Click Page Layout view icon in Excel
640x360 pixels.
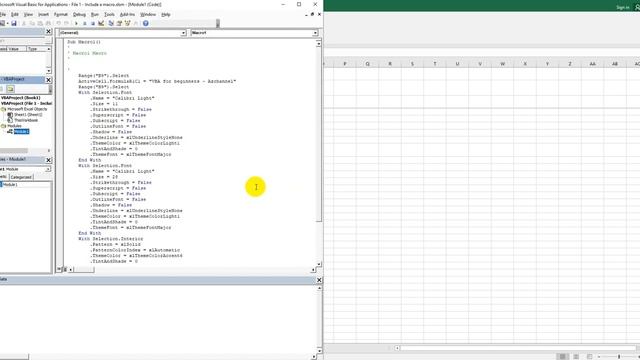point(576,356)
